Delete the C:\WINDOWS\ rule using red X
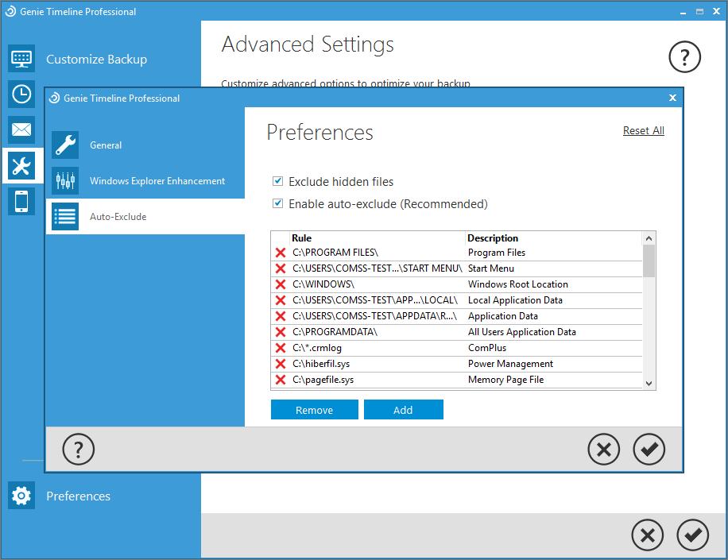Viewport: 728px width, 560px height. 281,284
